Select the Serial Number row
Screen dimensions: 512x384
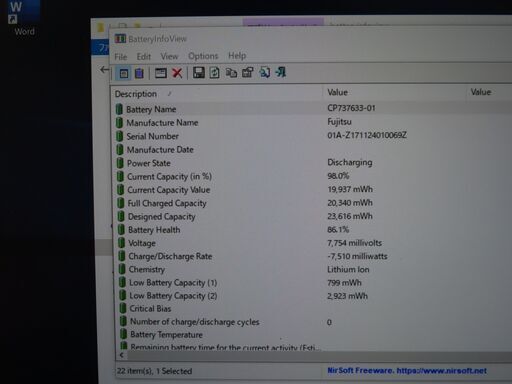(312, 136)
